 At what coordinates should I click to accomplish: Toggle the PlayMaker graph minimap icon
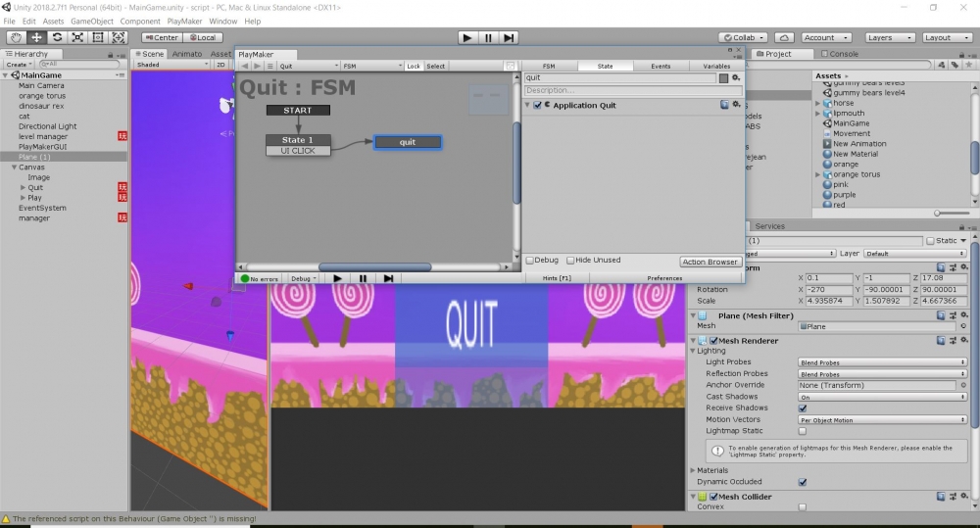(x=510, y=66)
